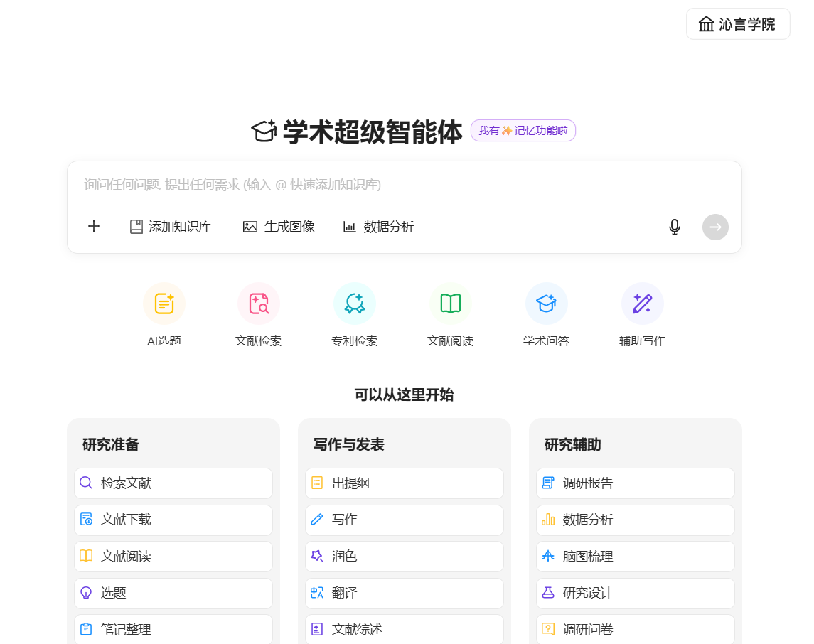814x644 pixels.
Task: Select 笔记整理 under 研究准备
Action: tap(173, 630)
